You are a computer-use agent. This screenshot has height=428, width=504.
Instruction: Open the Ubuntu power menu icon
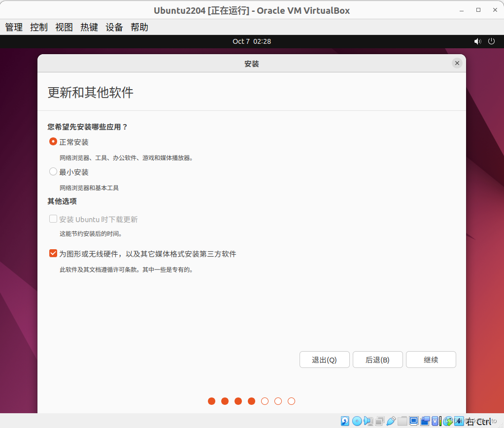click(491, 41)
